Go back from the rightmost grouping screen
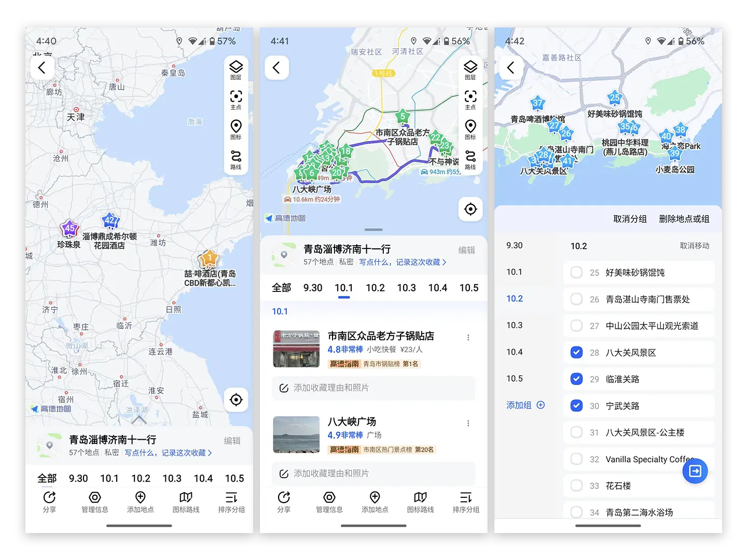Viewport: 747px width, 560px height. 511,67
